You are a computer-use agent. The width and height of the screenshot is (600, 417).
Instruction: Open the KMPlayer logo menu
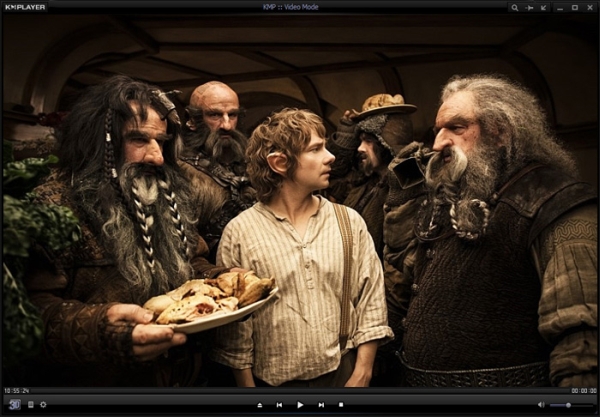(x=22, y=7)
